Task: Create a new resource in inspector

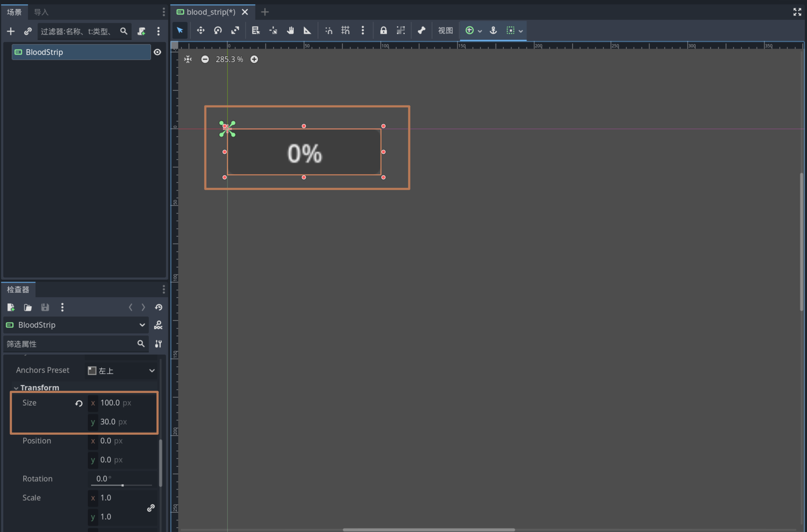Action: [x=11, y=307]
